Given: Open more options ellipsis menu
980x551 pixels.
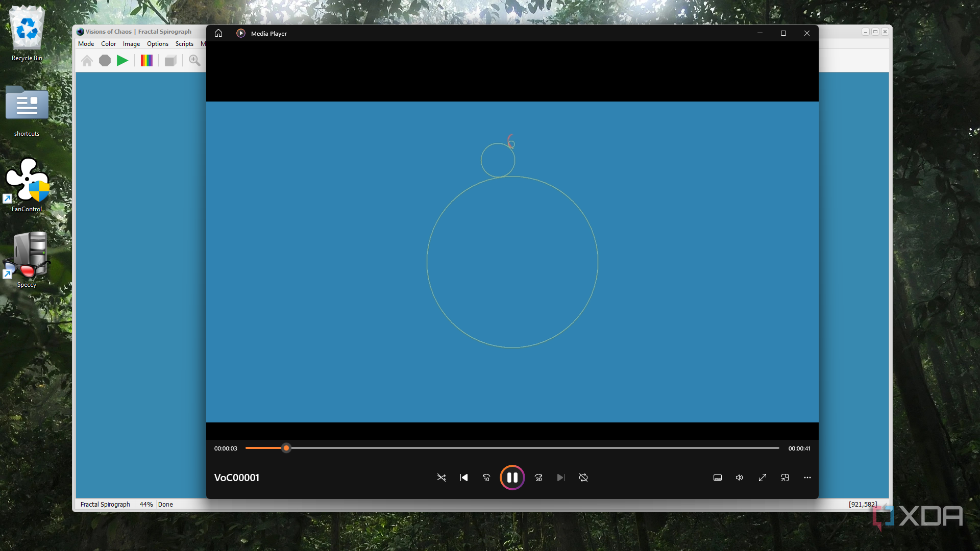Looking at the screenshot, I should 807,478.
